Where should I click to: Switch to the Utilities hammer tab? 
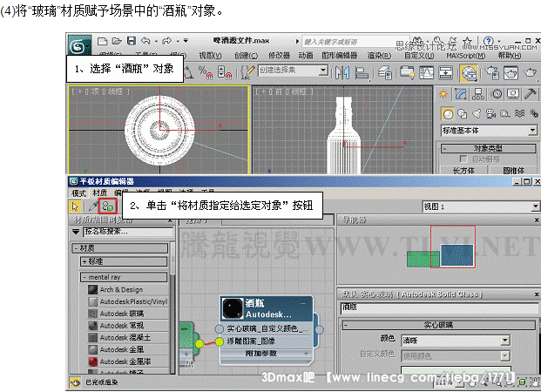[531, 94]
